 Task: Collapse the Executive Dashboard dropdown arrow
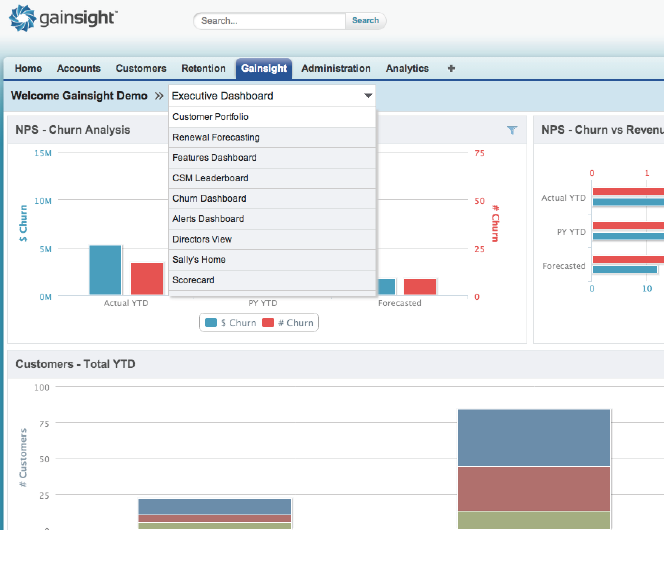pos(368,96)
